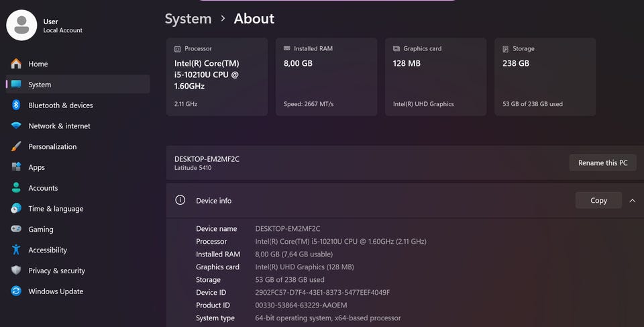Click Speed: 2667 MT/s text
This screenshot has height=327, width=644.
[x=309, y=104]
